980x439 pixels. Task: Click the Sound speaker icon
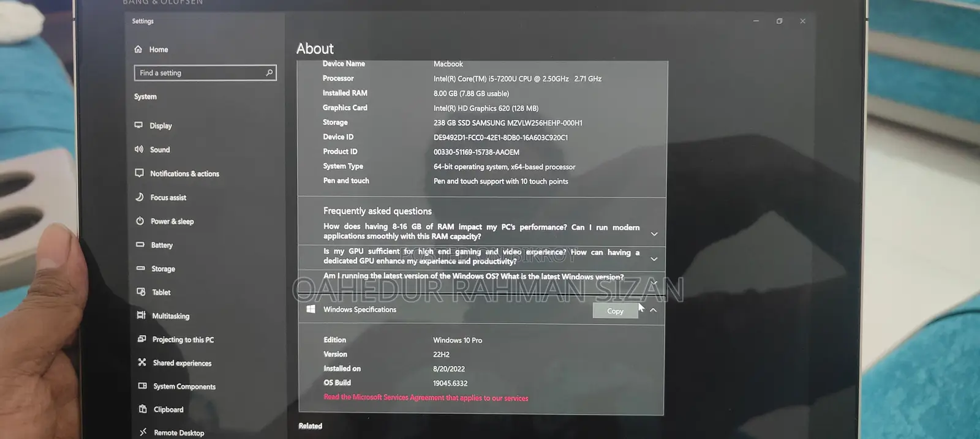pos(139,149)
